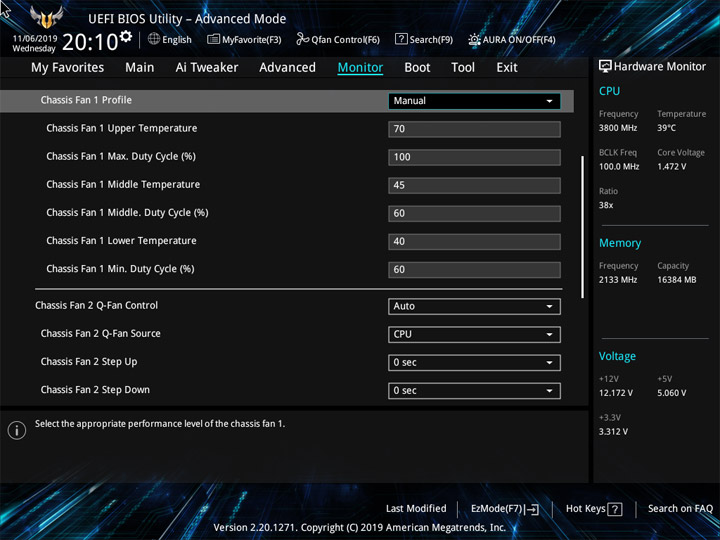Open Chassis Fan 1 Profile dropdown
This screenshot has height=540, width=720.
(474, 101)
